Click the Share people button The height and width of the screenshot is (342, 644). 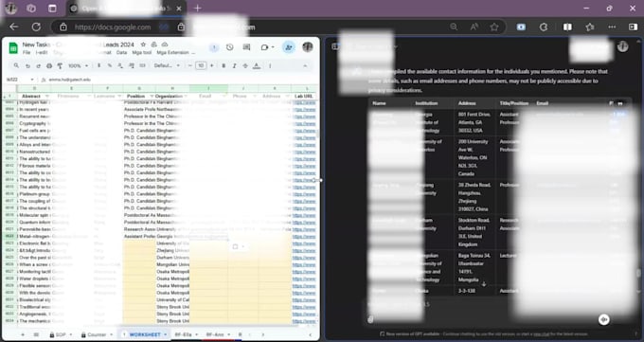[x=289, y=47]
